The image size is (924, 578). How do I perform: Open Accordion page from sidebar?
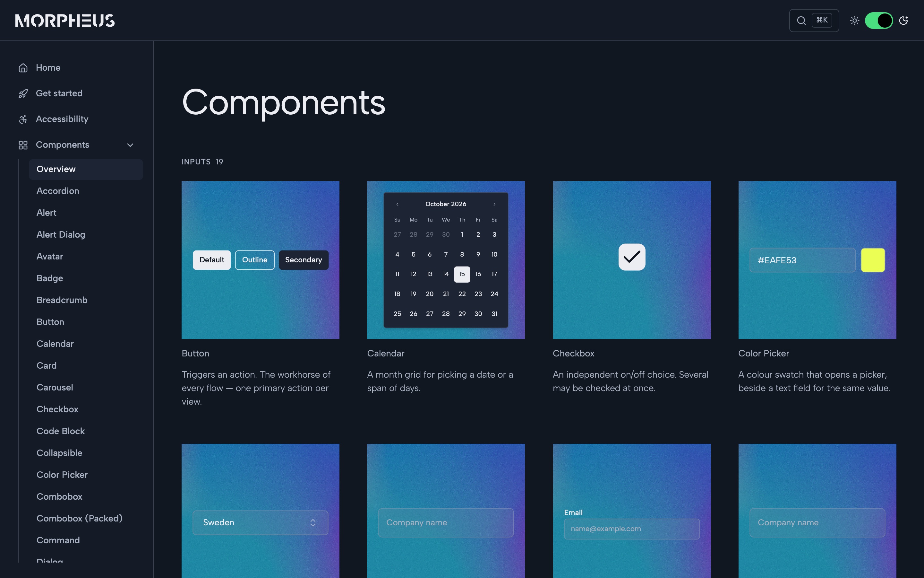[58, 191]
